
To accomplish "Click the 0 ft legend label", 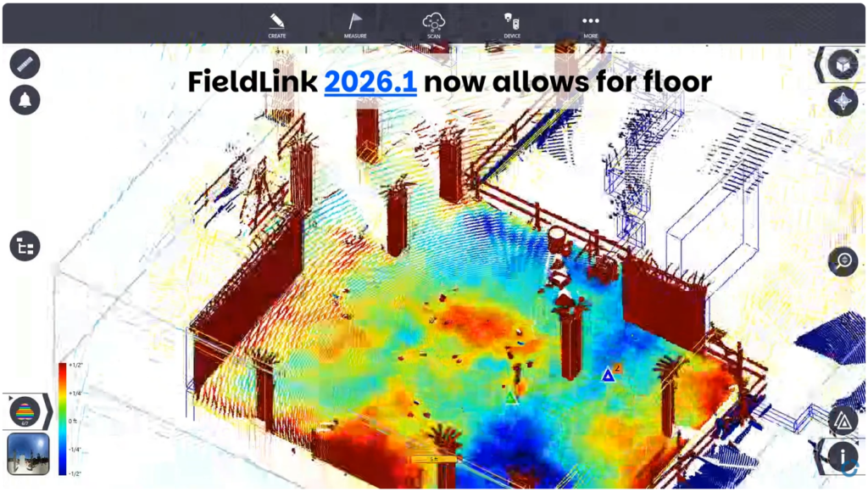I will click(73, 421).
